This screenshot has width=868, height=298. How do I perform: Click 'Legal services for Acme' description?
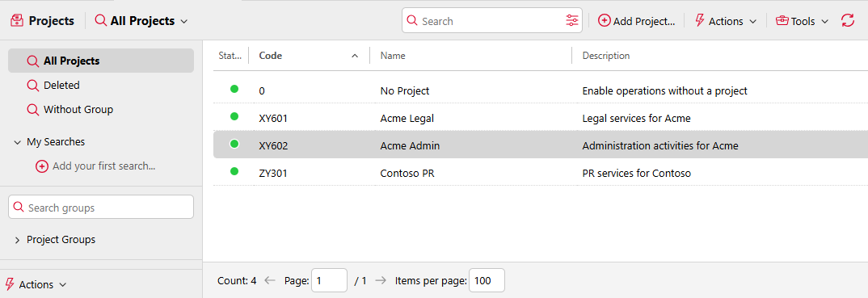tap(637, 119)
